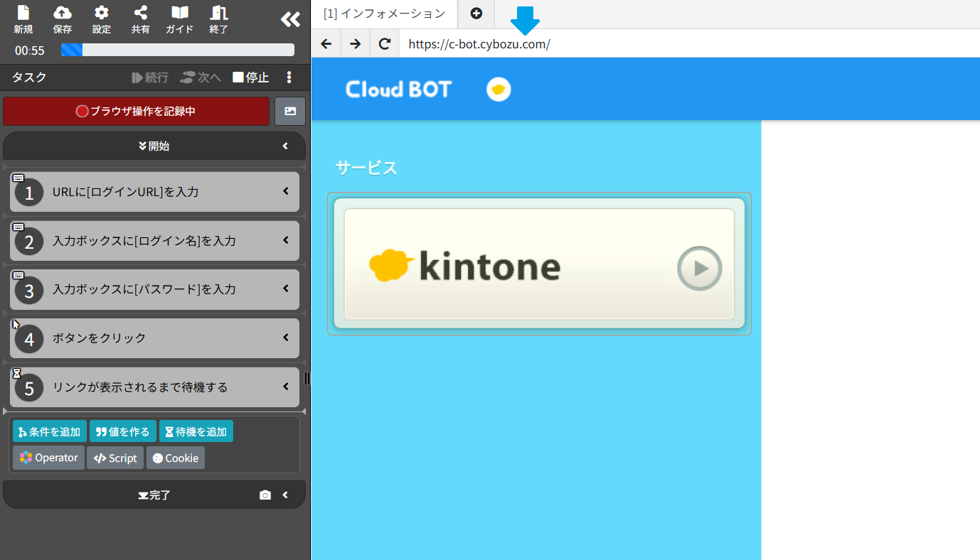The image size is (980, 560).
Task: Expand step 3 パスワード input arrow
Action: tap(286, 289)
